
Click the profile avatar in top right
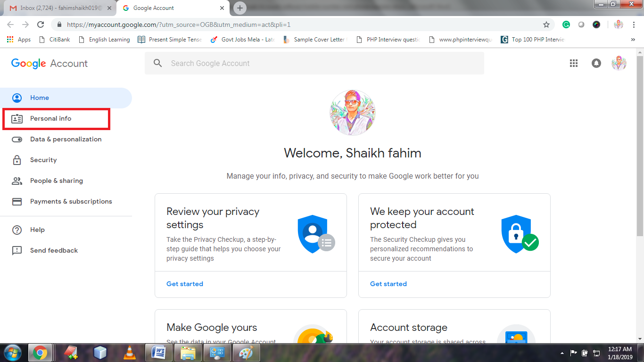pos(619,63)
